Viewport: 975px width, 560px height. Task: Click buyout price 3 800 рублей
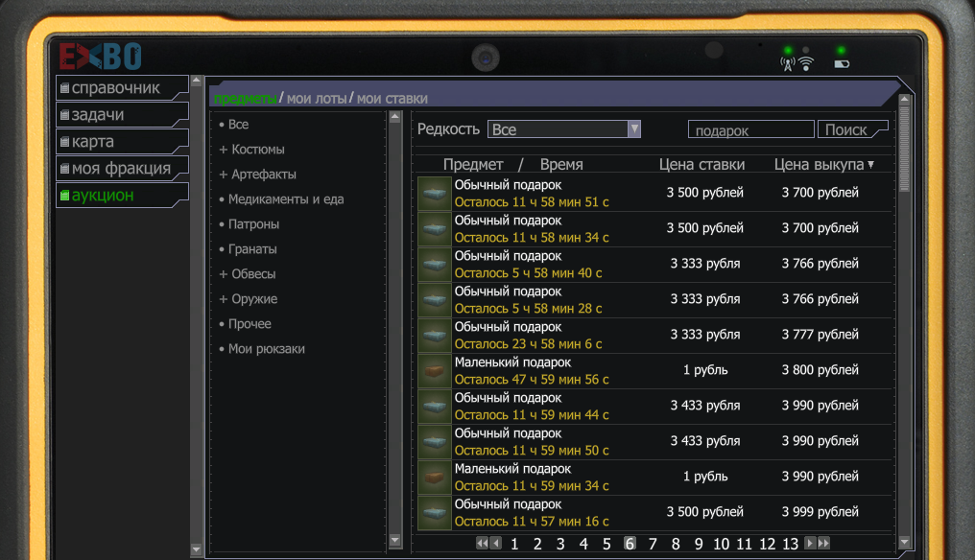click(820, 370)
